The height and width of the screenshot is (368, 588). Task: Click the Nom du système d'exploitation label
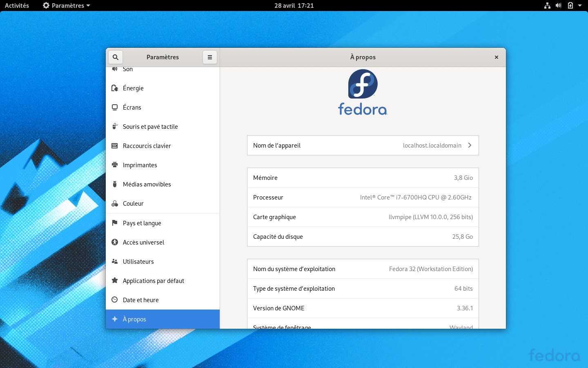[294, 269]
